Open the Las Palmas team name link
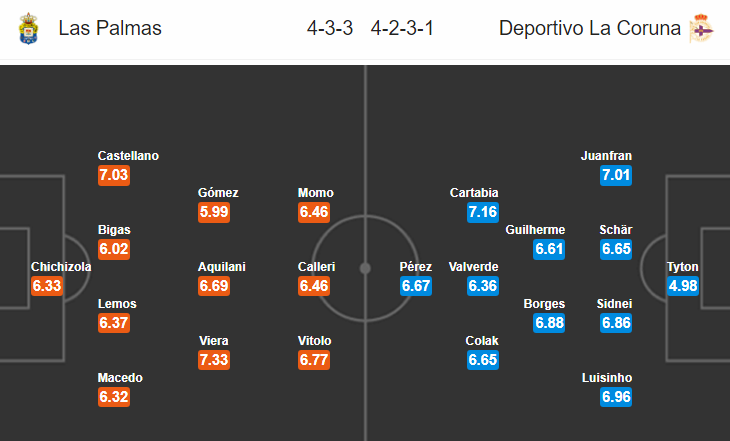 click(x=110, y=28)
